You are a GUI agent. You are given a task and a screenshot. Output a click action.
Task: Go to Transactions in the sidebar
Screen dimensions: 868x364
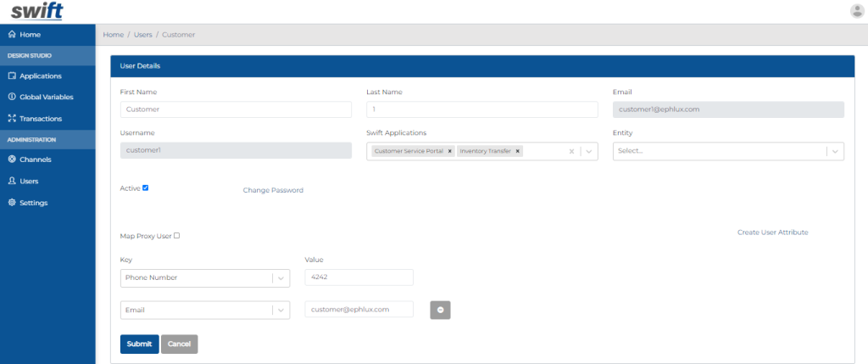point(40,119)
